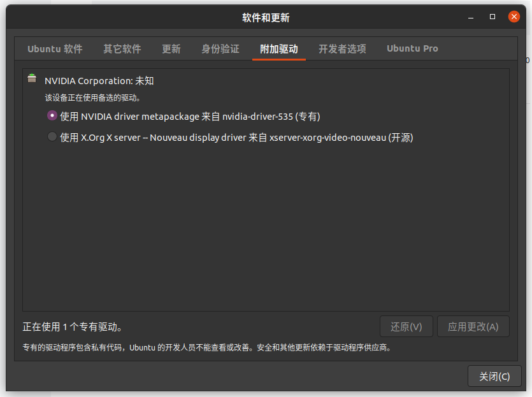Click the 应用更改 button

473,326
